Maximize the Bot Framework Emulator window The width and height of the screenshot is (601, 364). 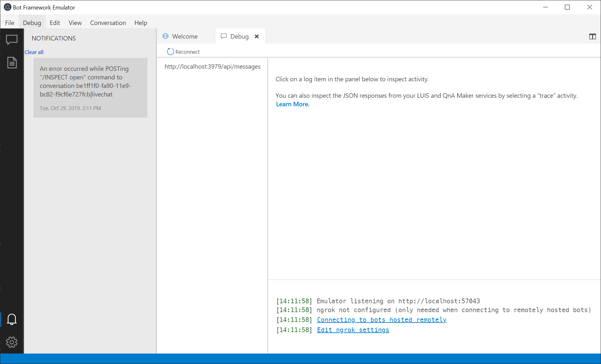point(567,7)
